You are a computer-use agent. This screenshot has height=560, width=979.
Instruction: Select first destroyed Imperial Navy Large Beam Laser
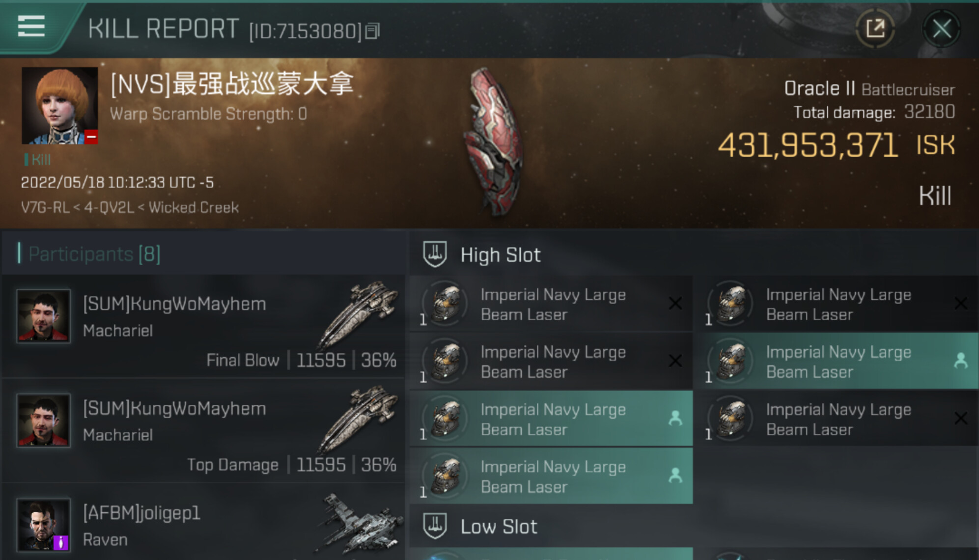tap(551, 304)
